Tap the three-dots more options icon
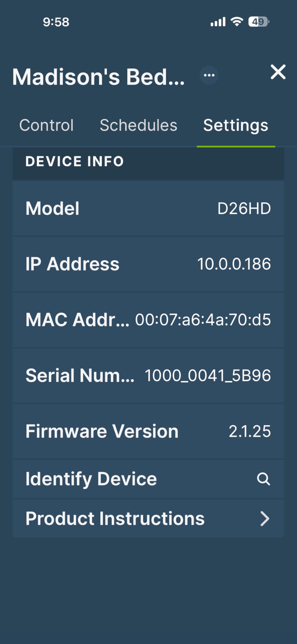Viewport: 297px width, 644px height. coord(209,75)
